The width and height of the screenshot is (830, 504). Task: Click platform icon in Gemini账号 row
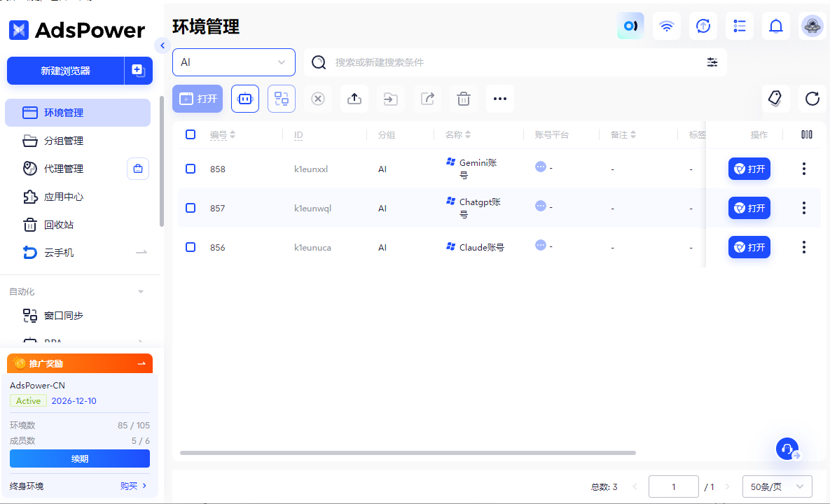coord(541,167)
